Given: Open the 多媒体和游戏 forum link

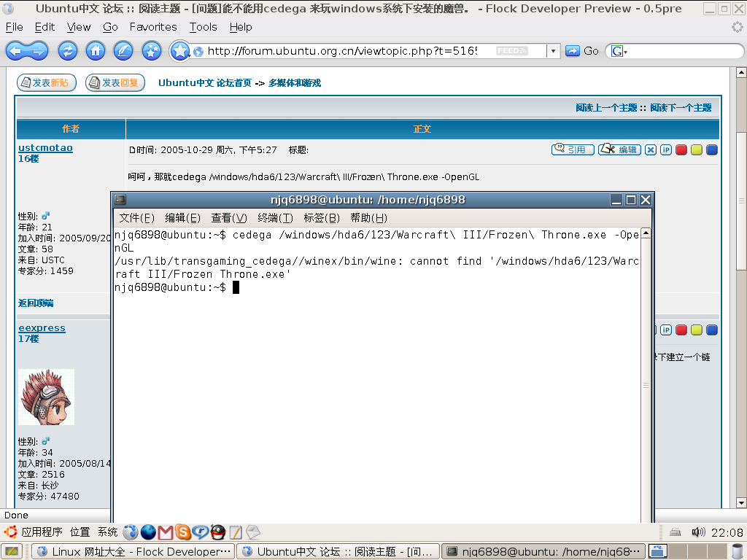Looking at the screenshot, I should pyautogui.click(x=295, y=83).
